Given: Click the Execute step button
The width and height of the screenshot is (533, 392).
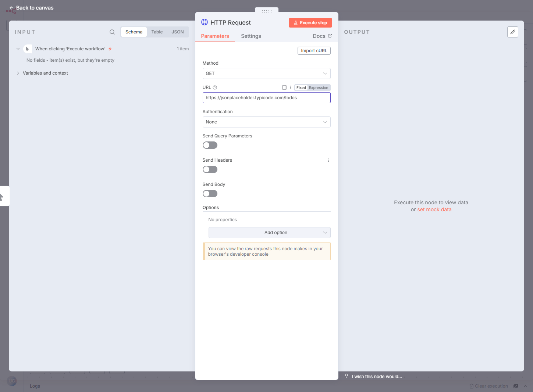Looking at the screenshot, I should pyautogui.click(x=310, y=23).
